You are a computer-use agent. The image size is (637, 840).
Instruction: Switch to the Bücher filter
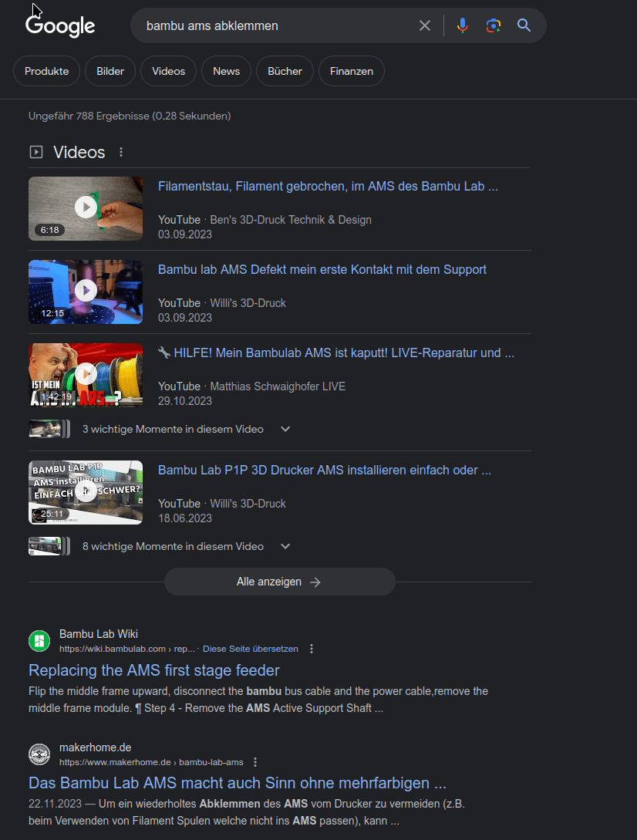pyautogui.click(x=285, y=71)
